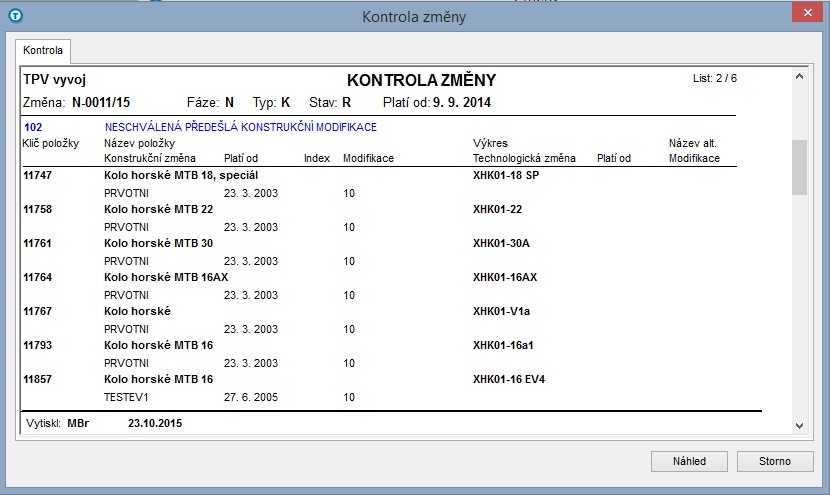
Task: Click the vertical scrollbar thumb
Action: [x=798, y=166]
